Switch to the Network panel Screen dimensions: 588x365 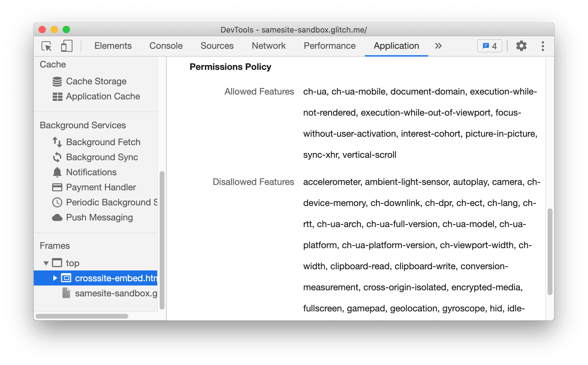tap(268, 46)
